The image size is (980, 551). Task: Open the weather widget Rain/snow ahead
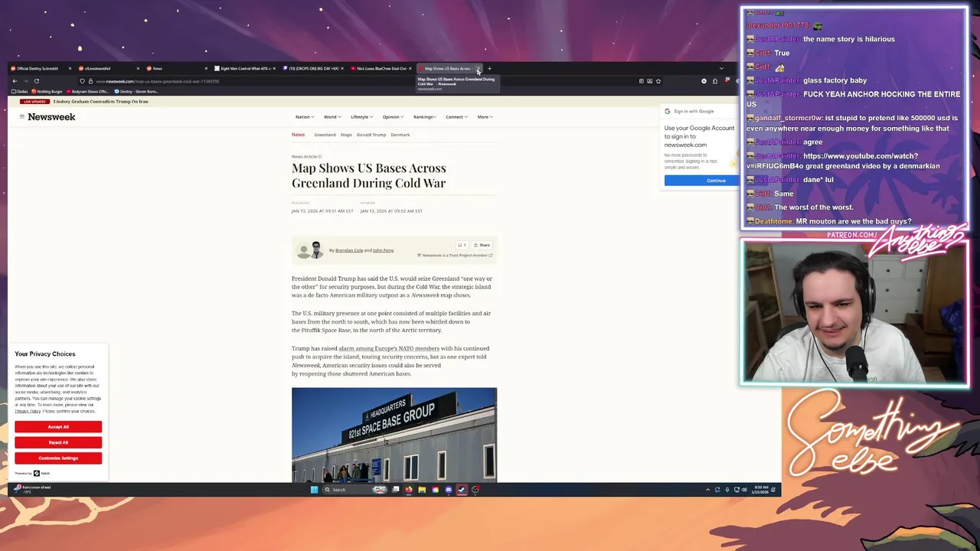tap(32, 489)
